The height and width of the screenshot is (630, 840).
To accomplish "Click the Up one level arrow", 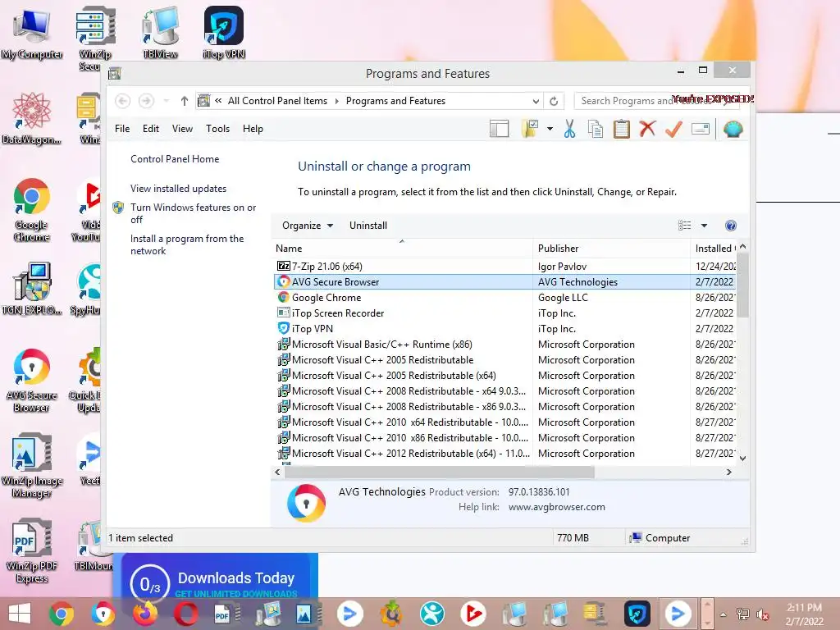I will pyautogui.click(x=185, y=101).
